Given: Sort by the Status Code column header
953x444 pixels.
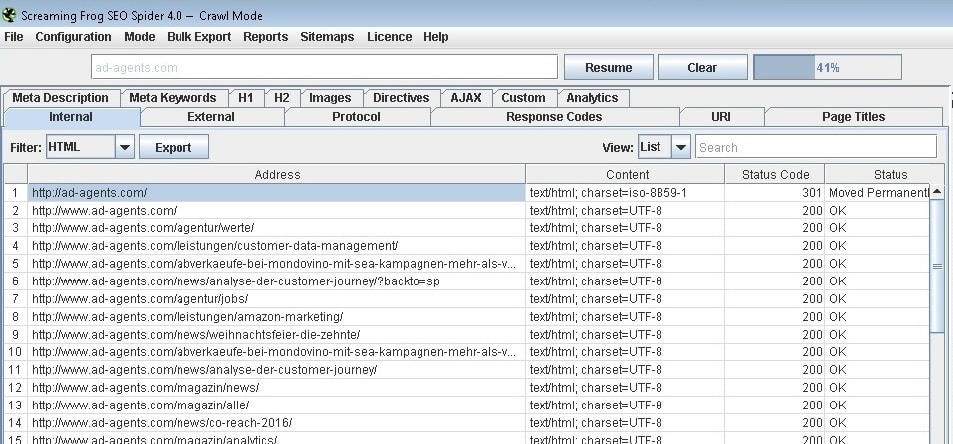Looking at the screenshot, I should click(x=776, y=174).
